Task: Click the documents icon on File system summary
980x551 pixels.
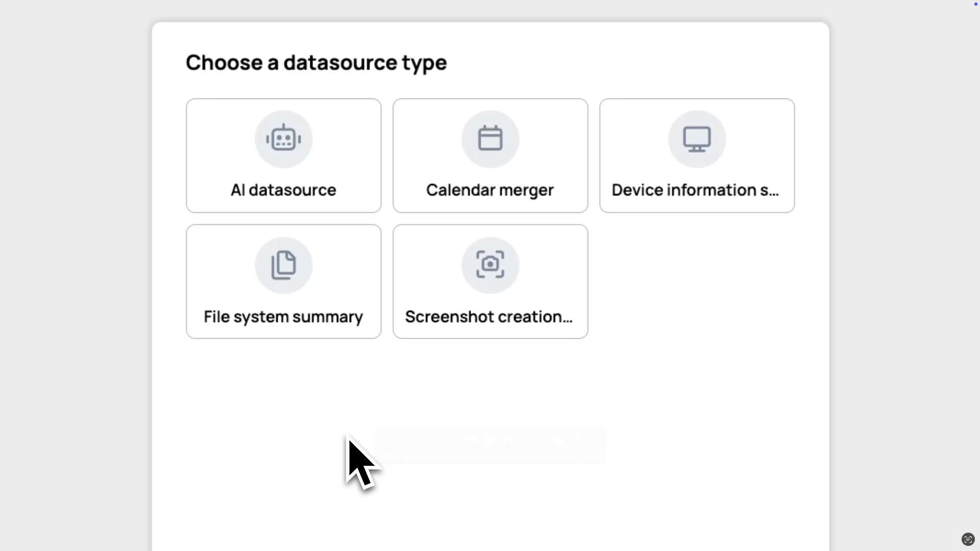Action: [x=283, y=265]
